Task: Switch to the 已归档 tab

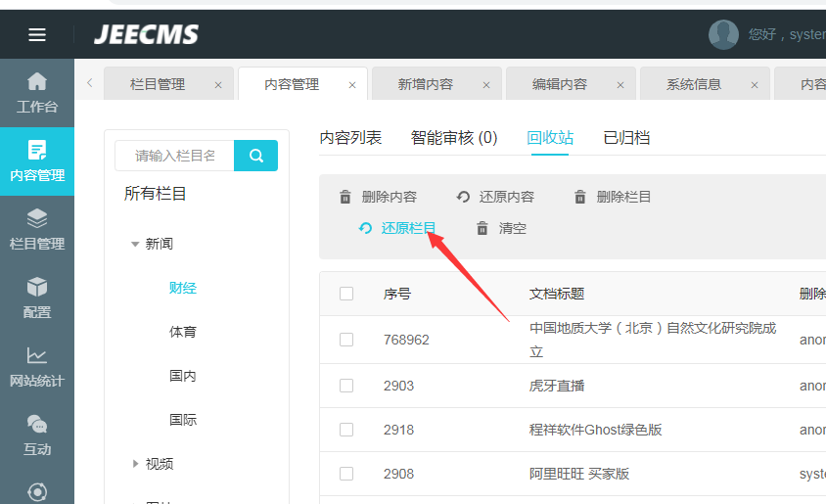Action: (626, 138)
